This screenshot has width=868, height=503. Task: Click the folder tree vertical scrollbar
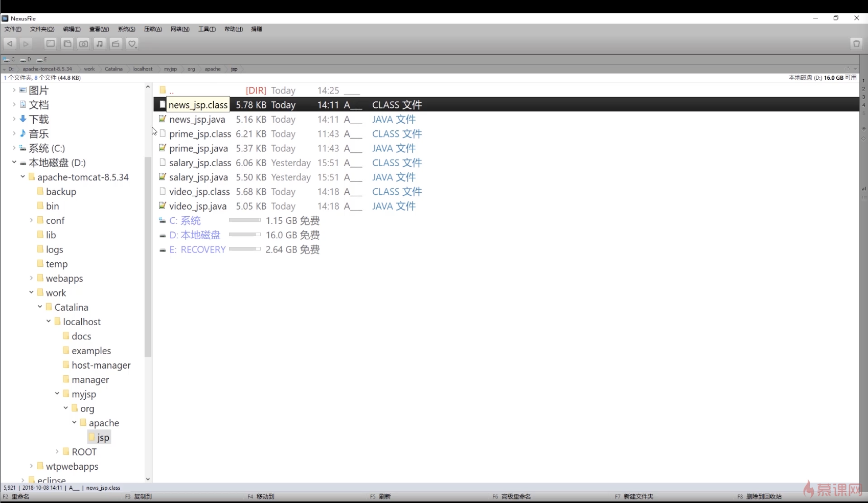click(x=148, y=257)
